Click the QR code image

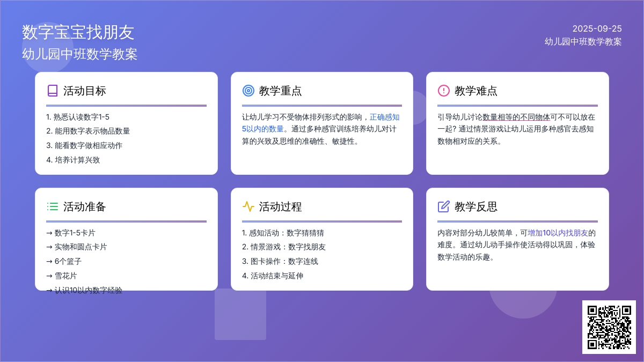(x=609, y=327)
